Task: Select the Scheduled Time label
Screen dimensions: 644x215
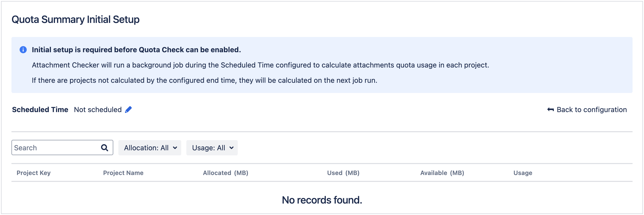Action: point(40,110)
